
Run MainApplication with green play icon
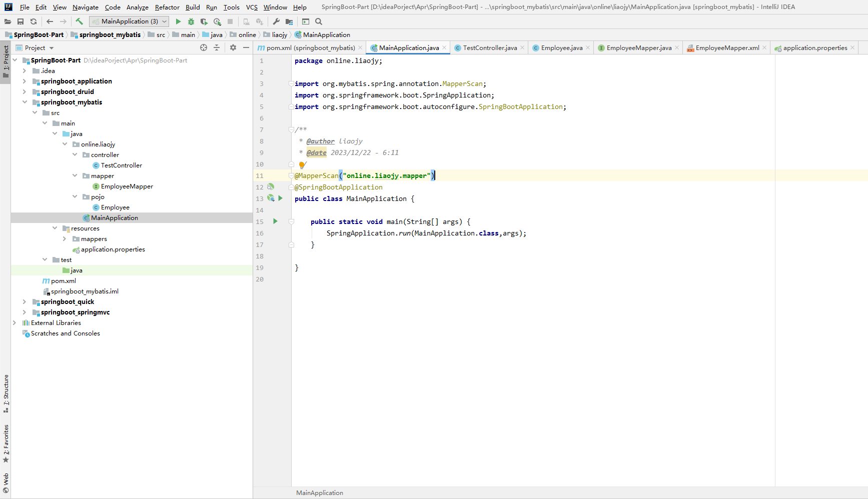178,21
